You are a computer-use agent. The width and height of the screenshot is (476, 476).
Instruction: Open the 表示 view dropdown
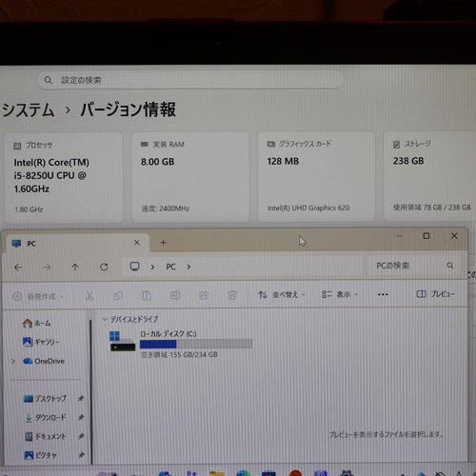coord(340,294)
